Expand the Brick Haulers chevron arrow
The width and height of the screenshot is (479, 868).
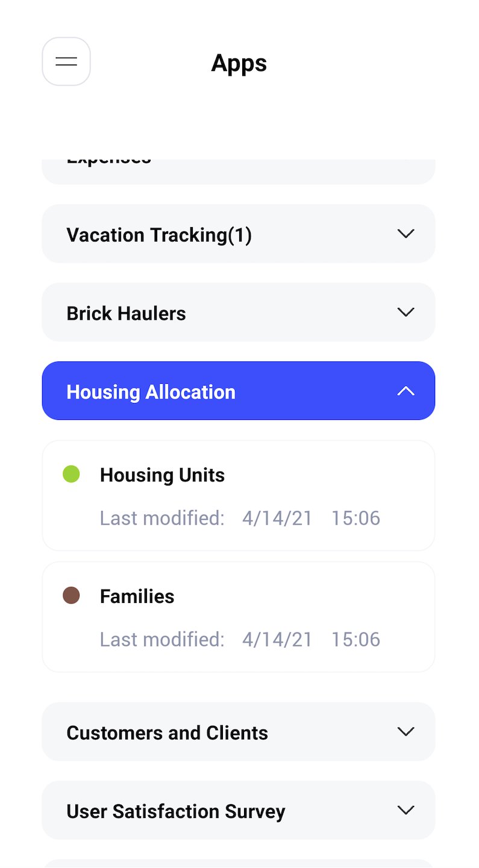tap(406, 312)
